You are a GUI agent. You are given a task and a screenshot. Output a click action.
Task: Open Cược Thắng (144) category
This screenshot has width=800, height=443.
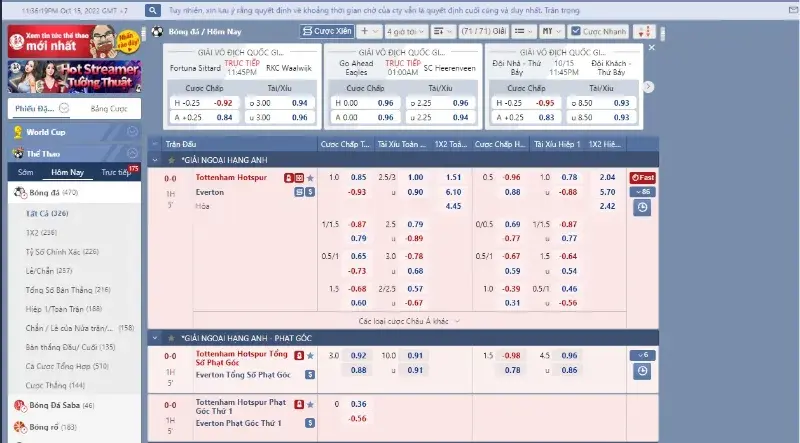click(x=55, y=385)
